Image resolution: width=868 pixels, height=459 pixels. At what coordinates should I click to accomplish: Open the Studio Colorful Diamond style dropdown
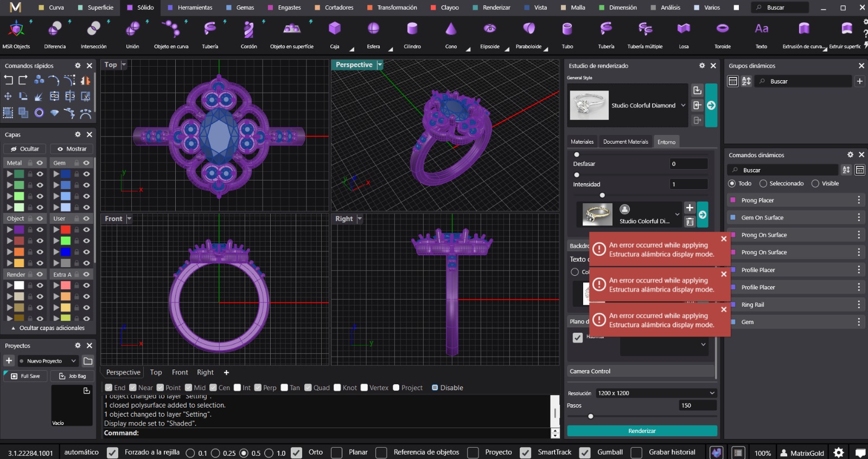683,105
